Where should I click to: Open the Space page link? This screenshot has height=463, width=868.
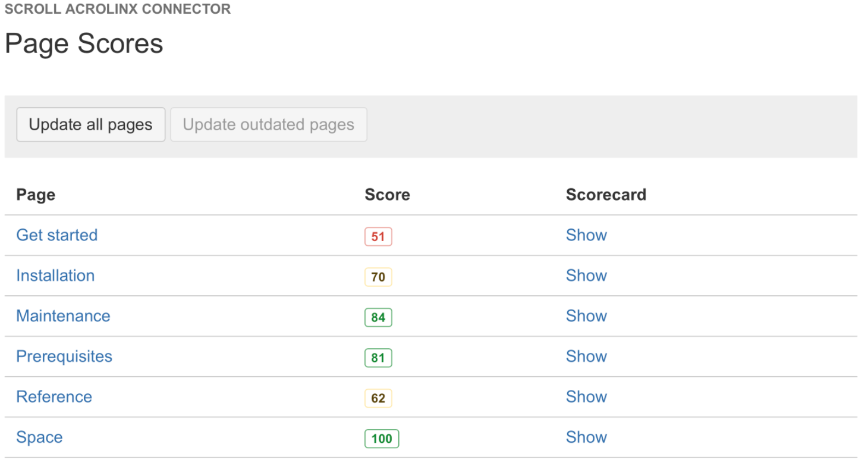(39, 437)
